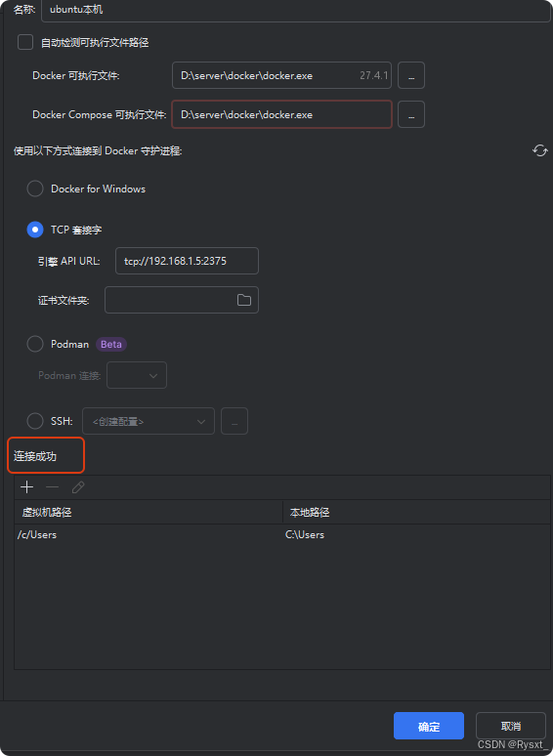Browse for the Docker executable file

pos(411,75)
